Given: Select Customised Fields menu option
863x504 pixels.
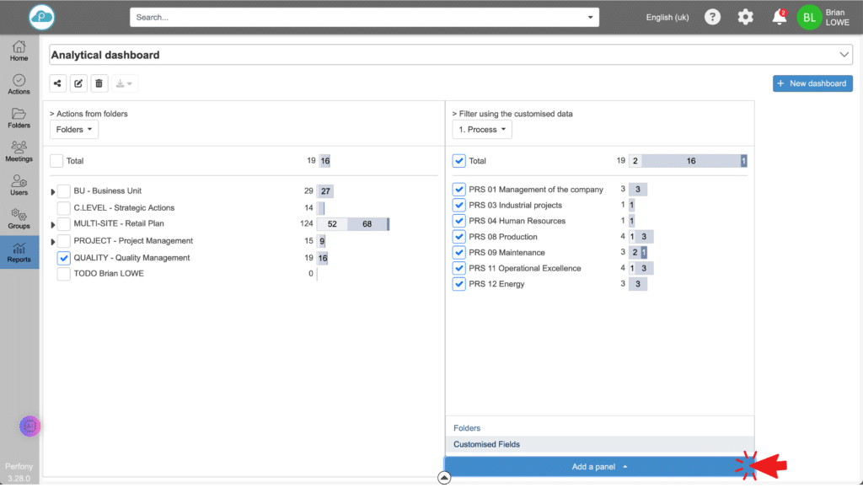Looking at the screenshot, I should click(486, 444).
